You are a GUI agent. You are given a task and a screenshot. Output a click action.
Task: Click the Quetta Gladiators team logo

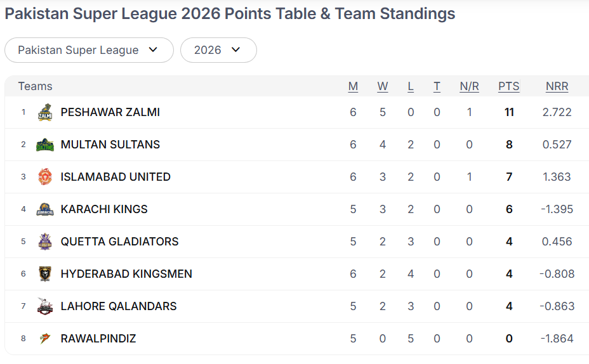click(44, 242)
